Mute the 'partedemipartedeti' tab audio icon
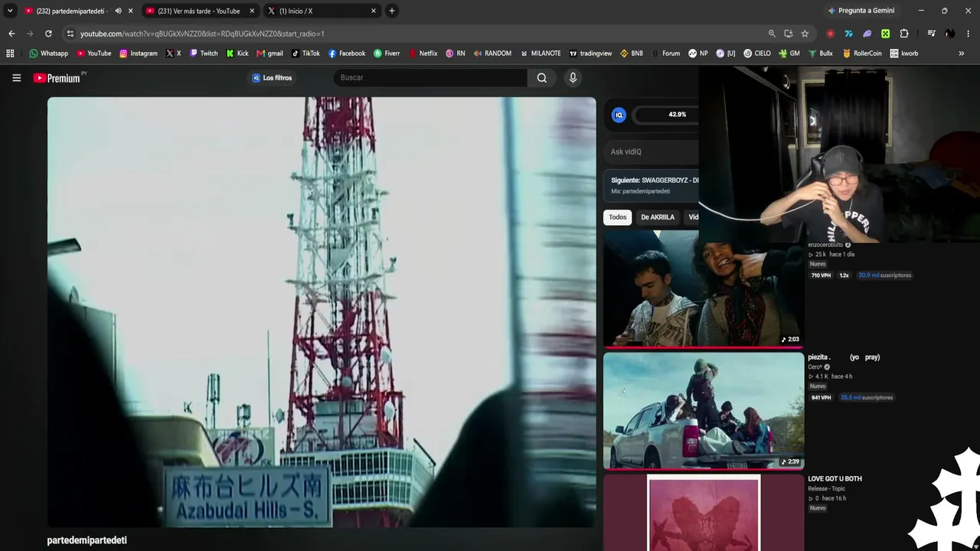Viewport: 980px width, 551px height. tap(118, 11)
